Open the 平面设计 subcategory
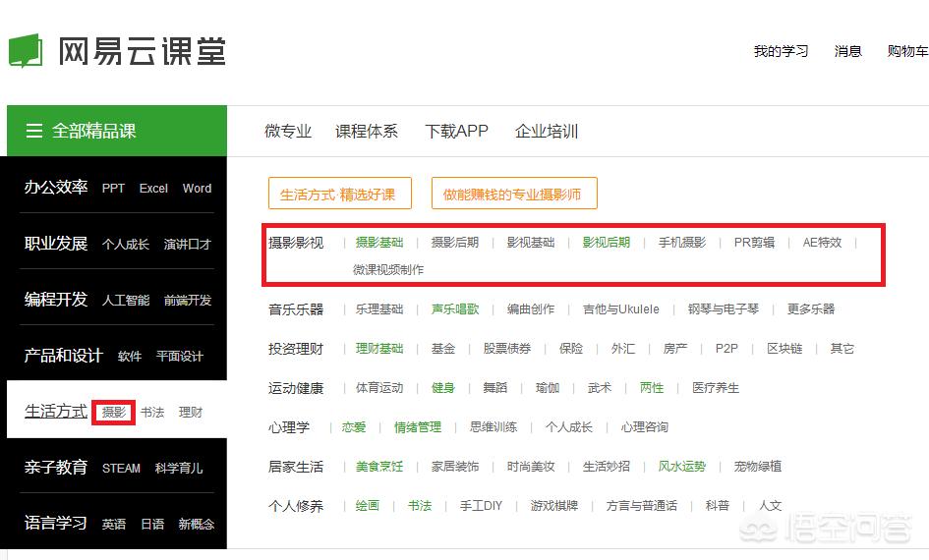This screenshot has height=560, width=929. [180, 356]
